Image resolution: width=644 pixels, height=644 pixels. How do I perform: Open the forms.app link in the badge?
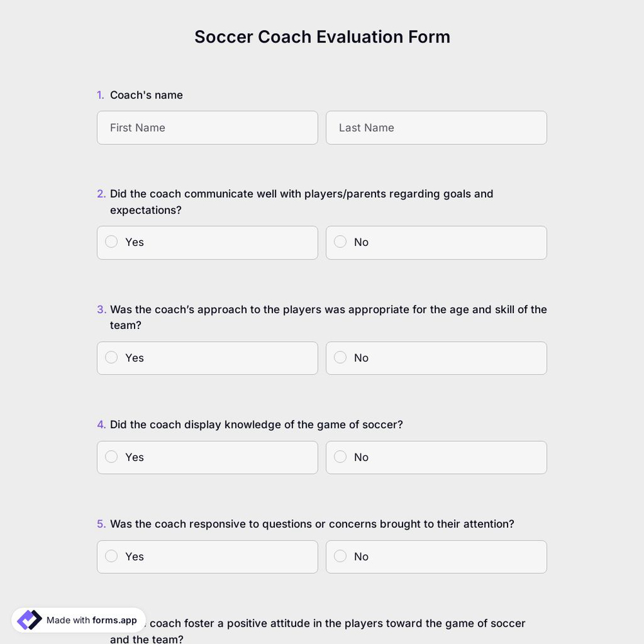click(x=113, y=620)
